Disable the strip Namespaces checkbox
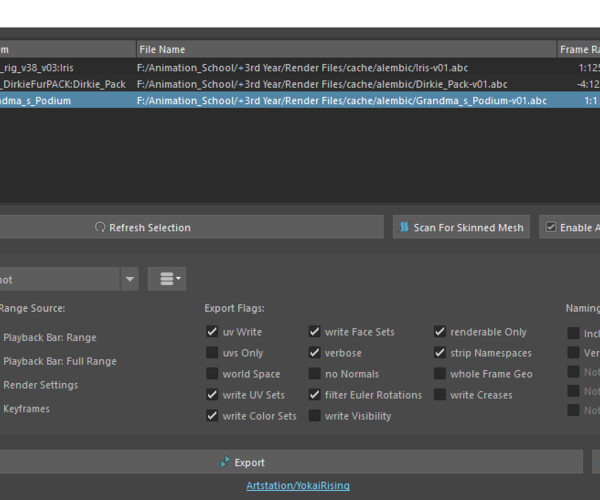The width and height of the screenshot is (600, 500). click(440, 353)
